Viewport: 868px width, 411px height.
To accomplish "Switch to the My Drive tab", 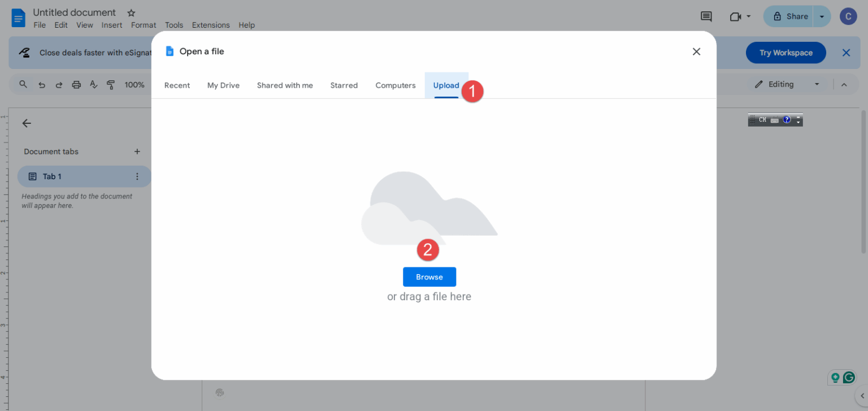I will (223, 85).
